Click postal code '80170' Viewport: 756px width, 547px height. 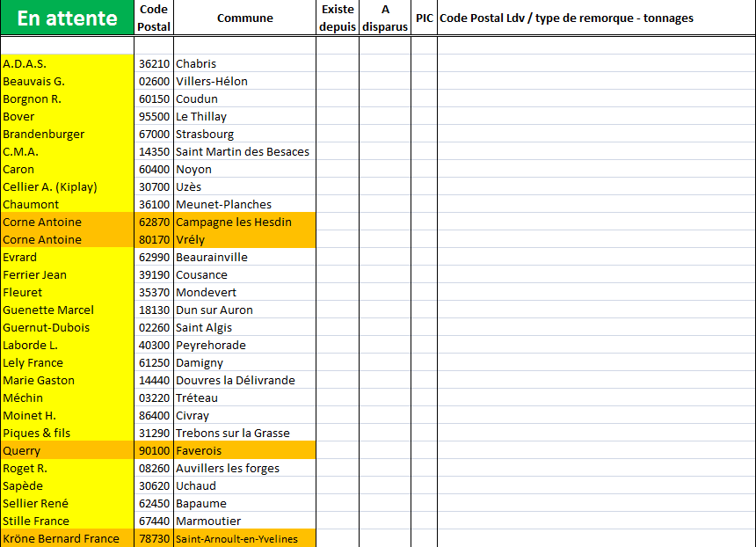point(154,240)
